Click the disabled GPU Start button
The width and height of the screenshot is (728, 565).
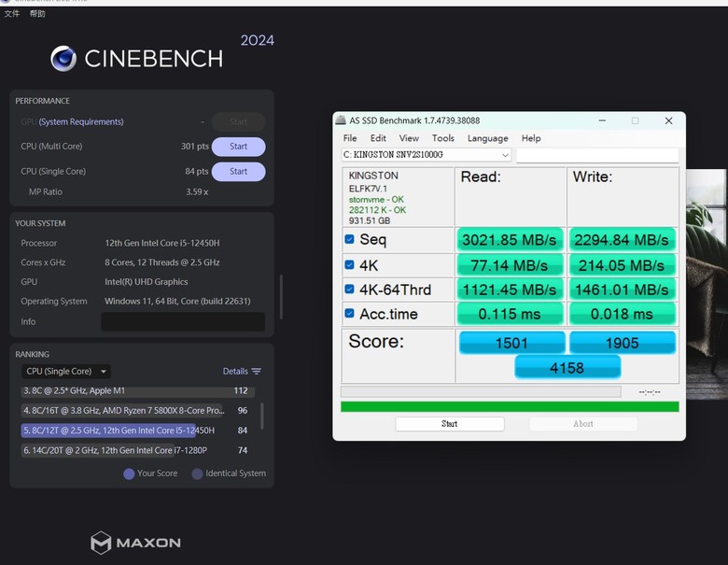point(239,121)
